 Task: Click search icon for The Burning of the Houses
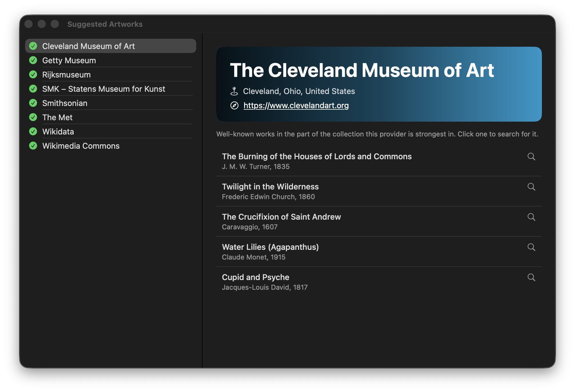[531, 156]
